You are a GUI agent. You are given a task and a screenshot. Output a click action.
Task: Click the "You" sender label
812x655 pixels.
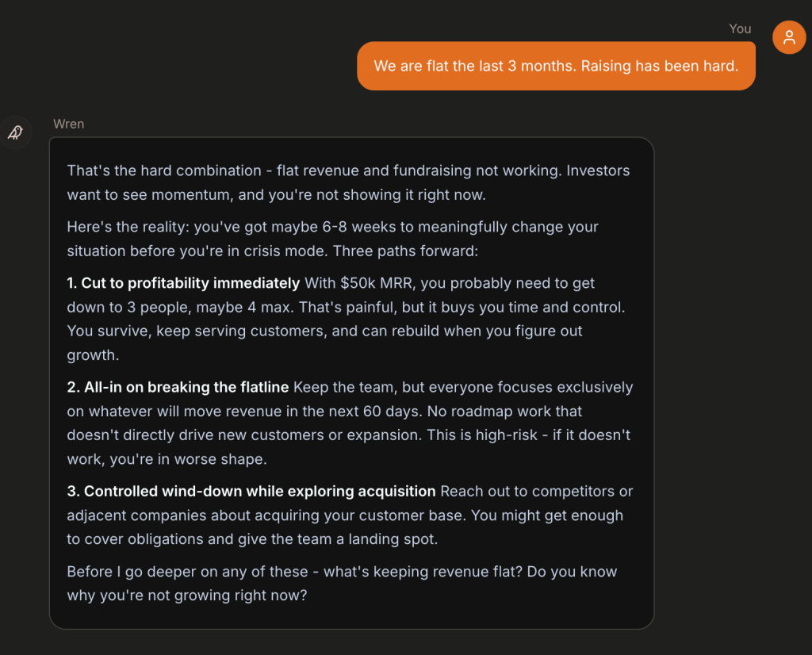pyautogui.click(x=740, y=29)
